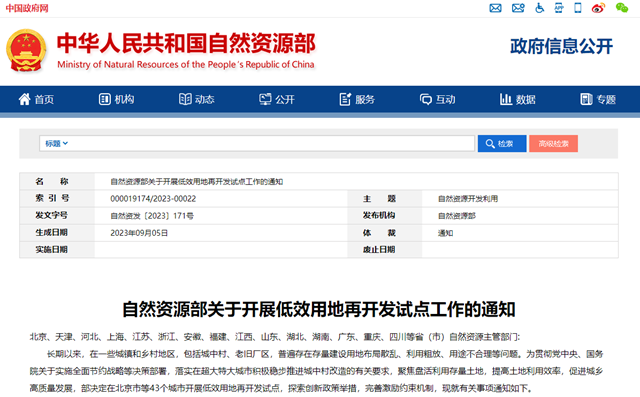Click the 中华人民共和国自然资源部 site title
The width and height of the screenshot is (640, 397).
186,43
